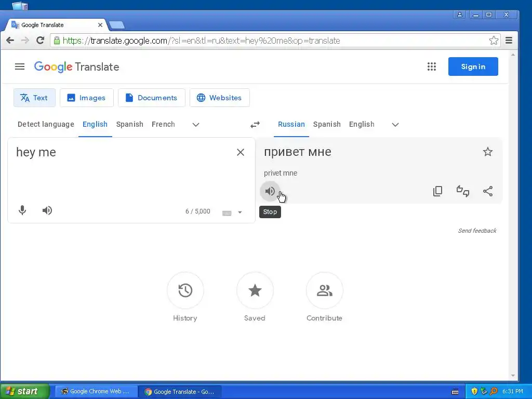Expand input tools dropdown arrow

pyautogui.click(x=240, y=212)
